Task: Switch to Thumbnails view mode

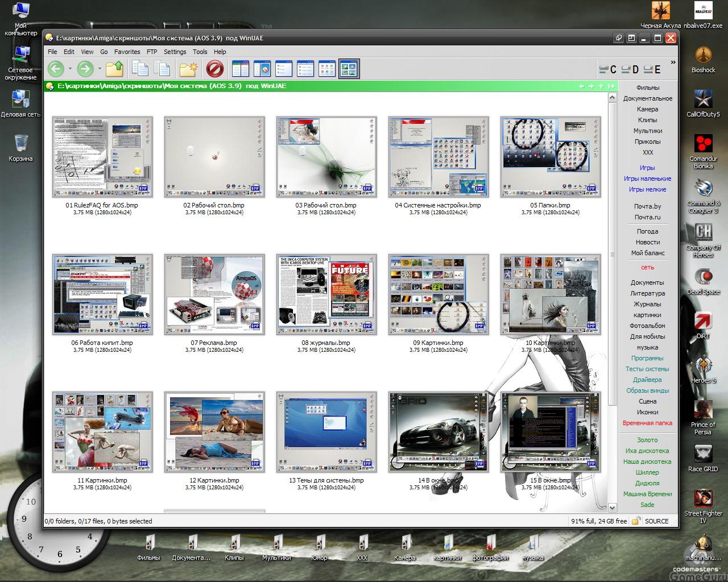Action: (349, 69)
